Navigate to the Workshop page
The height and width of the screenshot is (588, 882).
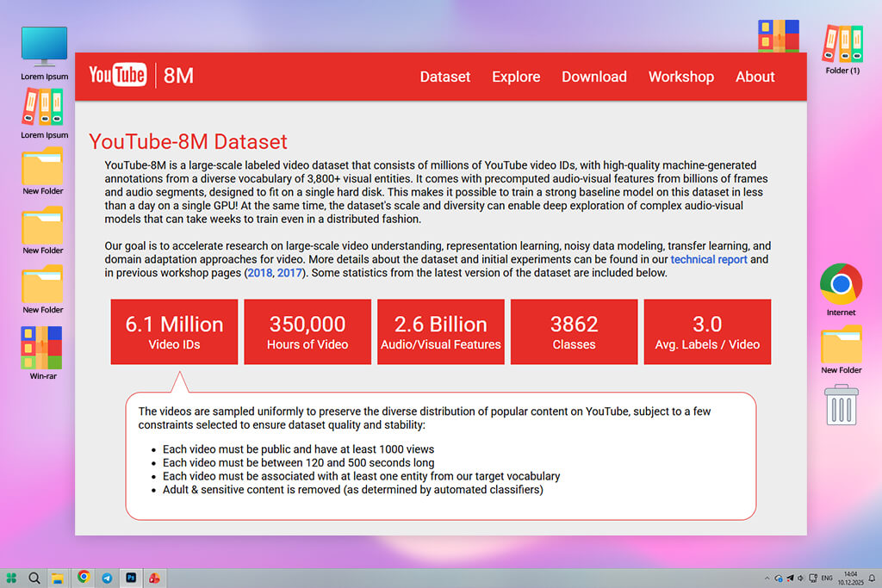click(x=681, y=77)
